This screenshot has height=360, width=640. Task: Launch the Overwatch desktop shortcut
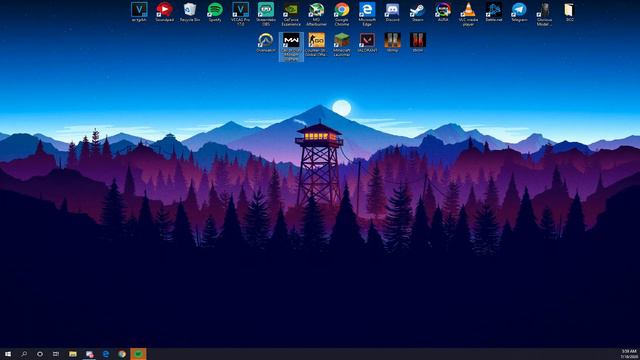click(266, 43)
